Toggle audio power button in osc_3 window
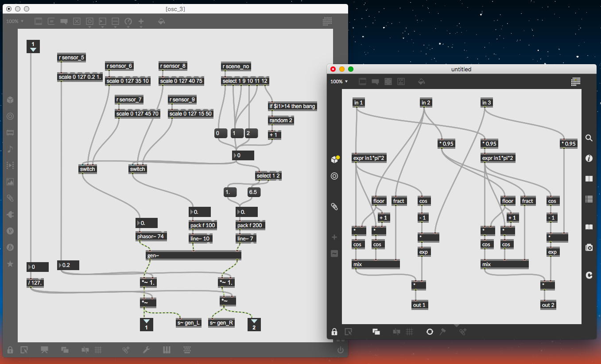The width and height of the screenshot is (601, 364). tap(340, 350)
